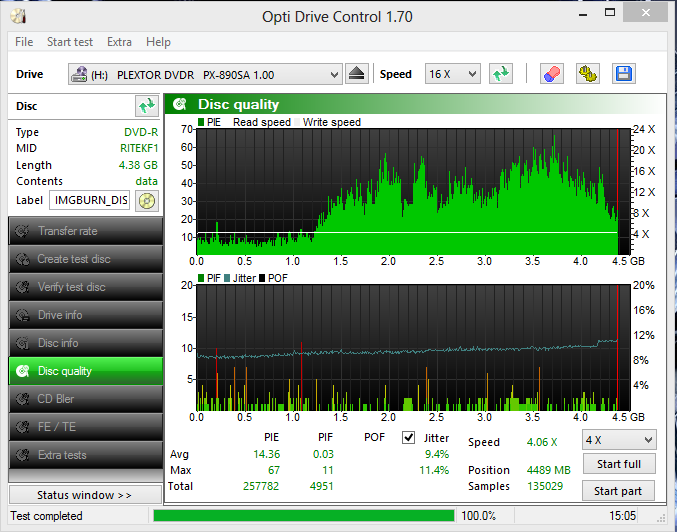Open the Help menu

tap(158, 42)
